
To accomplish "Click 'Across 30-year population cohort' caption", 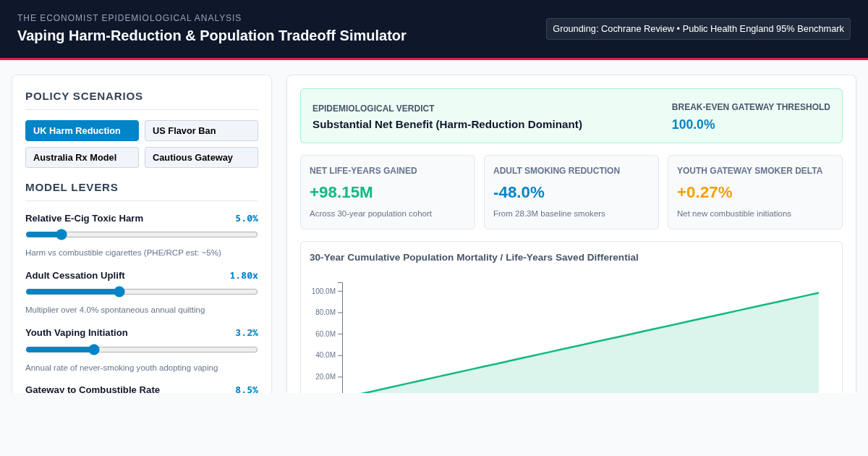I will click(x=370, y=214).
